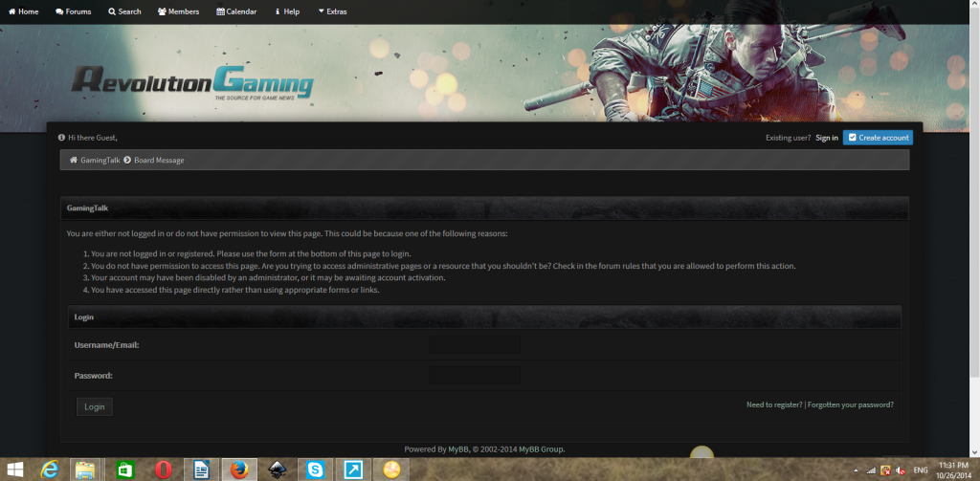
Task: Click the GamingTalk panel header text
Action: [87, 208]
